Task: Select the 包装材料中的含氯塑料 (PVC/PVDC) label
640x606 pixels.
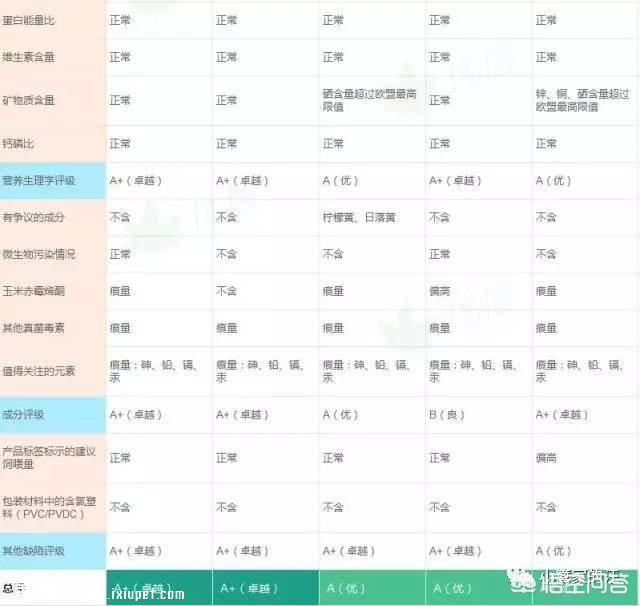Action: 49,507
